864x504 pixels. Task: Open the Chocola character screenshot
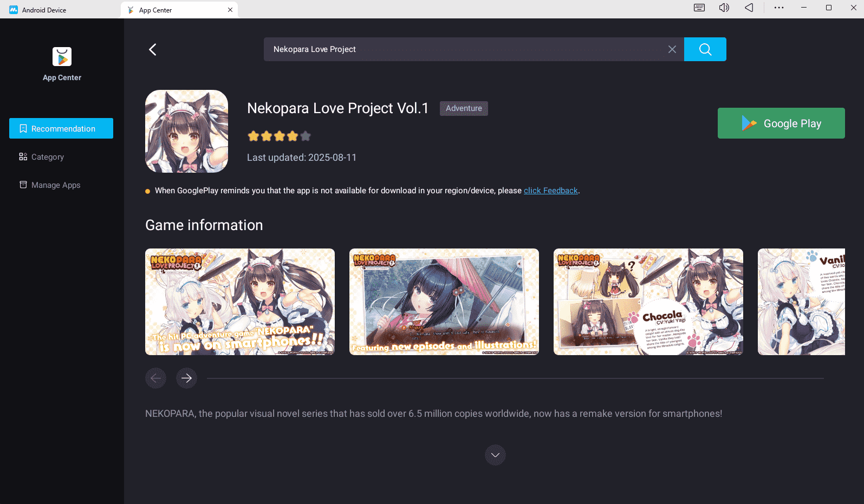(648, 302)
